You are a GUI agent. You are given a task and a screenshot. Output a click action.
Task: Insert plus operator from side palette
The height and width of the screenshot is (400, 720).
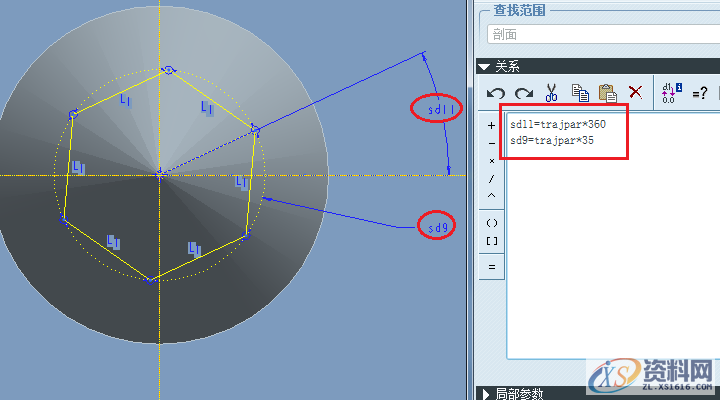(491, 126)
